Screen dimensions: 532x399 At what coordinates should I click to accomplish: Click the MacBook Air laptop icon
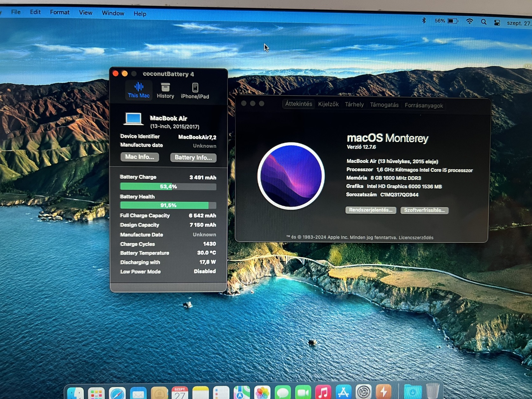[x=133, y=119]
